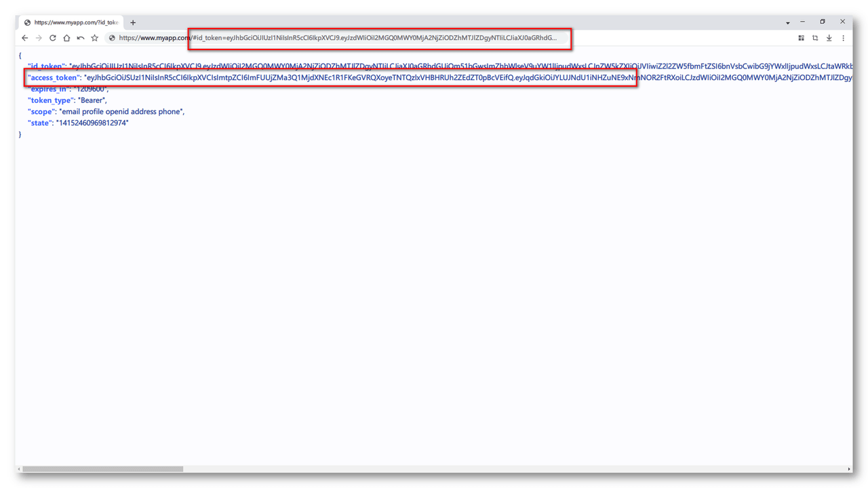Screen dimensions: 868x488
Task: Click the site info globe icon
Action: pyautogui.click(x=112, y=38)
